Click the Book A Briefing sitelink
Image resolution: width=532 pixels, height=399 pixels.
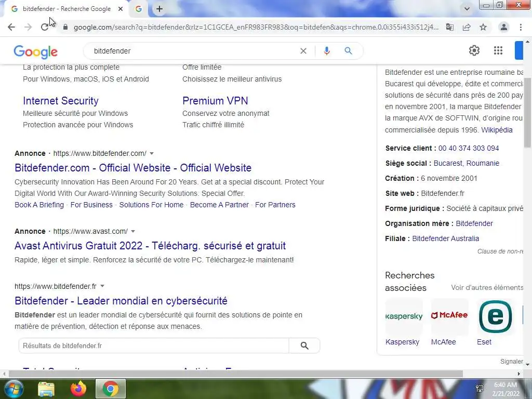pyautogui.click(x=39, y=205)
